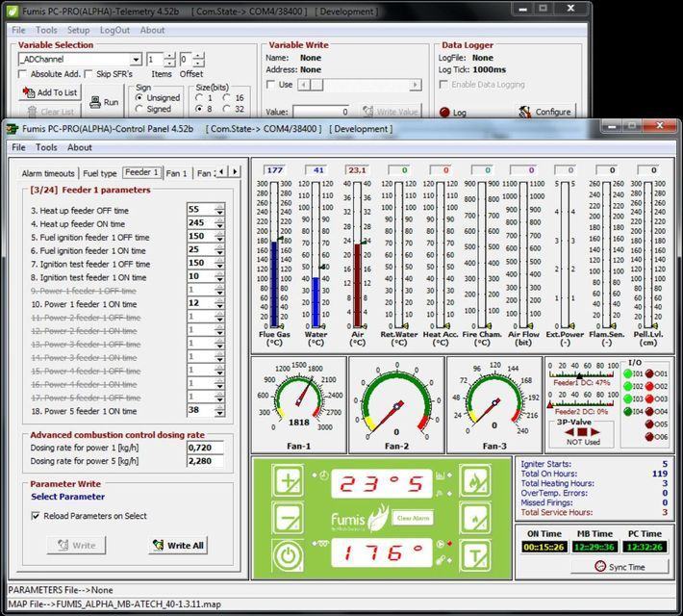This screenshot has height=616, width=683.
Task: Open Tools menu in Control Panel window
Action: point(46,147)
